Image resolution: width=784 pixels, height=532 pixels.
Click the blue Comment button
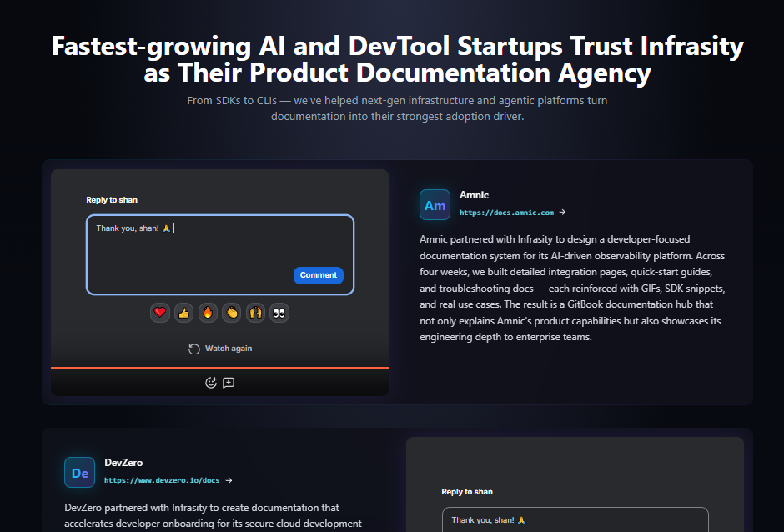pos(319,275)
